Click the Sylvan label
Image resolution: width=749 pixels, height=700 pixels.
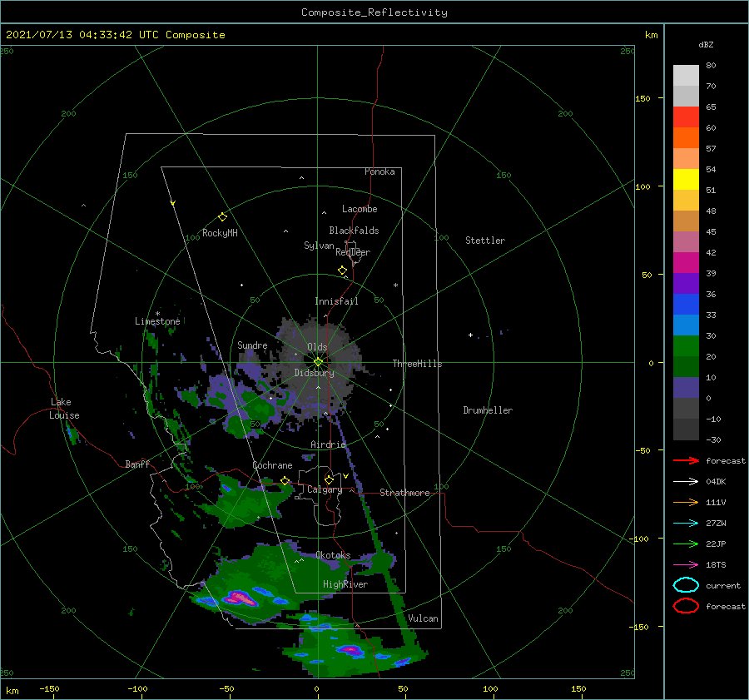[319, 246]
